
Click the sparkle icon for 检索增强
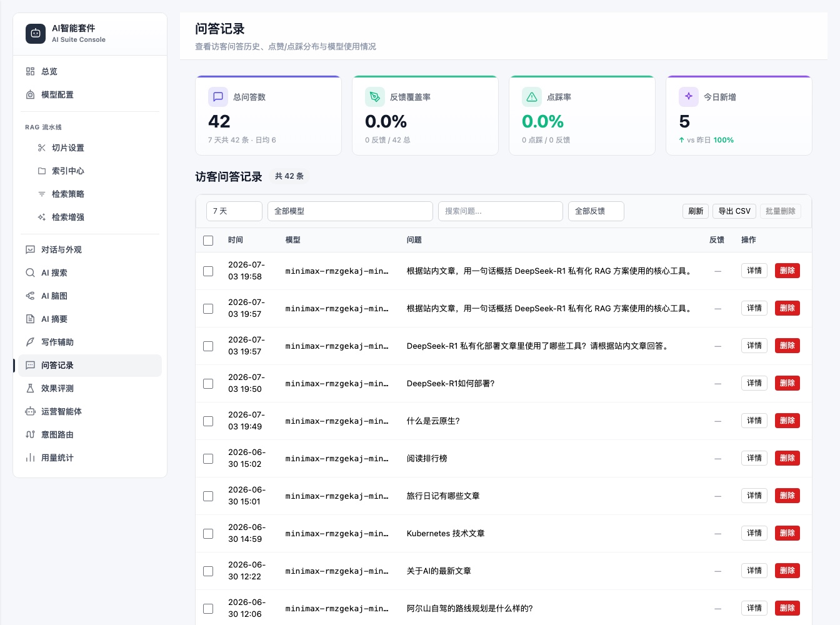(41, 217)
